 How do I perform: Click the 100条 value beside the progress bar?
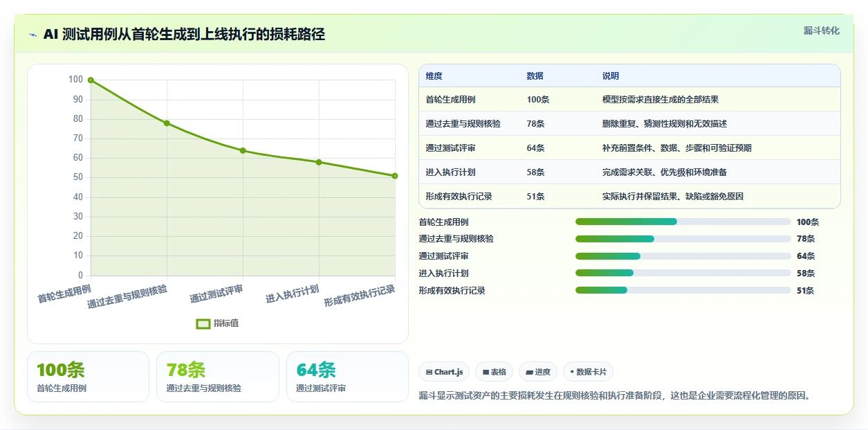[808, 222]
